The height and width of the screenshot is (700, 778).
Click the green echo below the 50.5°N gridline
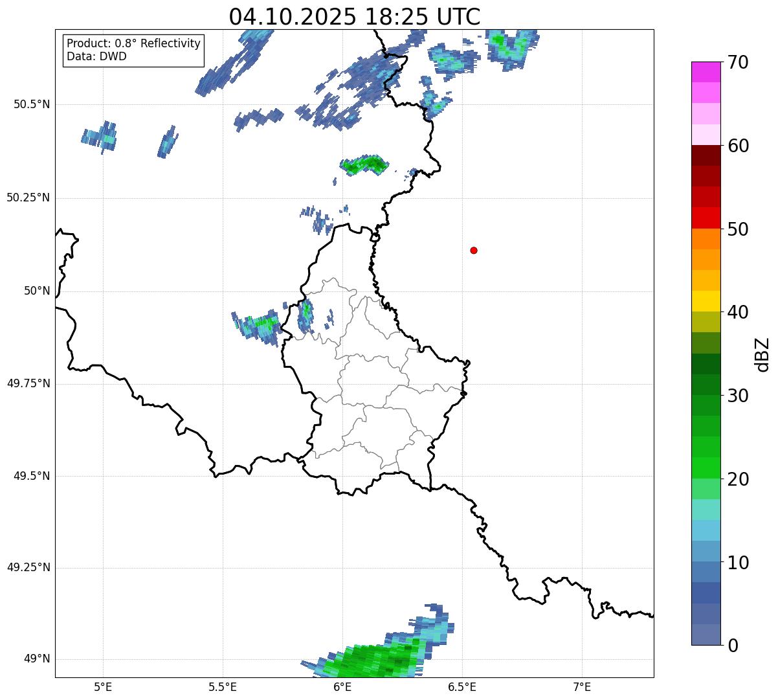(x=364, y=165)
